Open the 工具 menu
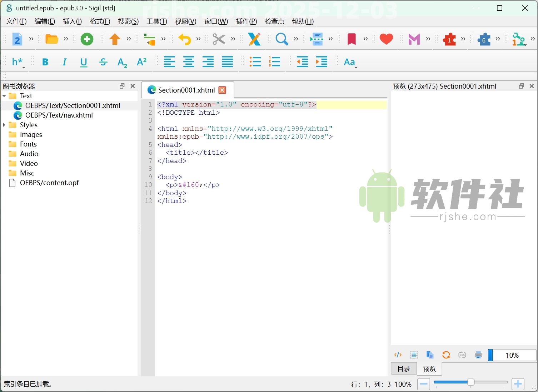Viewport: 538px width, 392px height. point(156,21)
